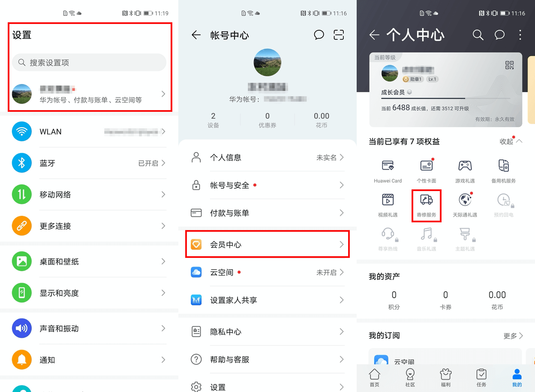Switch to 我的 bottom tab
The image size is (535, 392).
517,377
